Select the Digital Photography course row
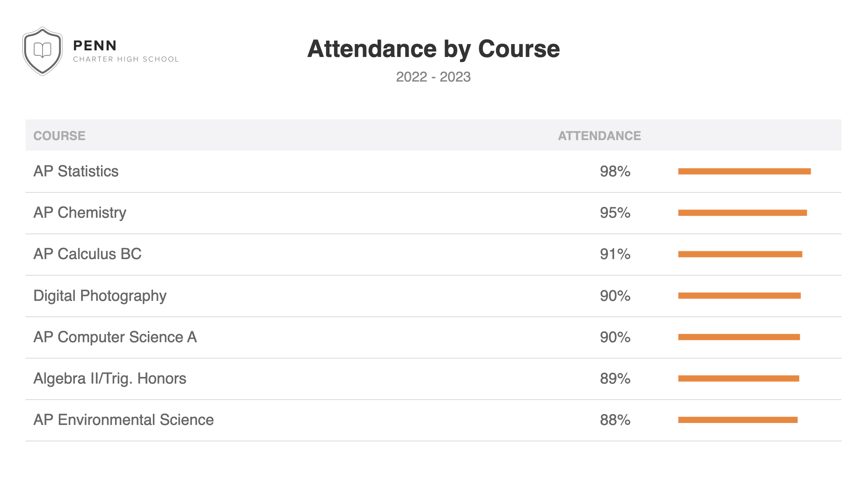Image resolution: width=868 pixels, height=487 pixels. pyautogui.click(x=100, y=296)
